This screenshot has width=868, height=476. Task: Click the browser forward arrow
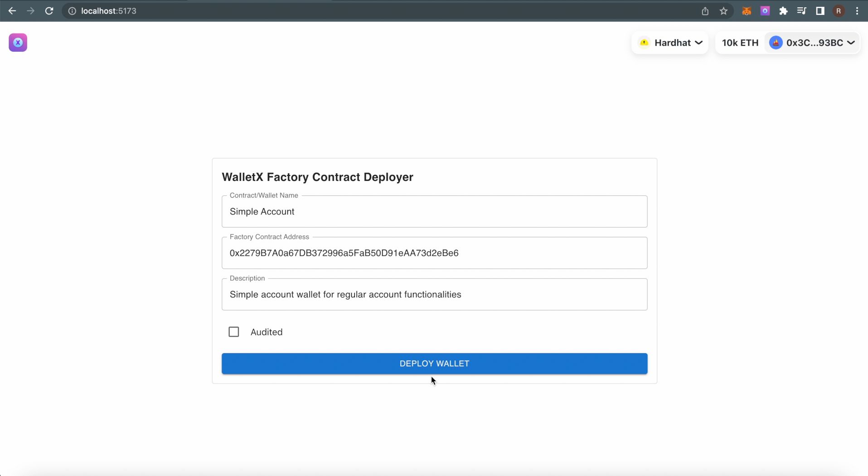30,11
